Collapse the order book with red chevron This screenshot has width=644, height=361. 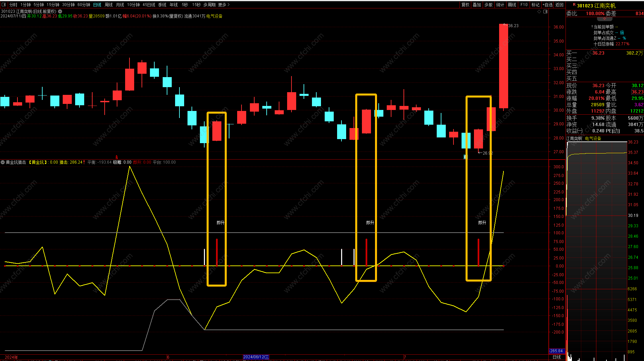[x=605, y=19]
